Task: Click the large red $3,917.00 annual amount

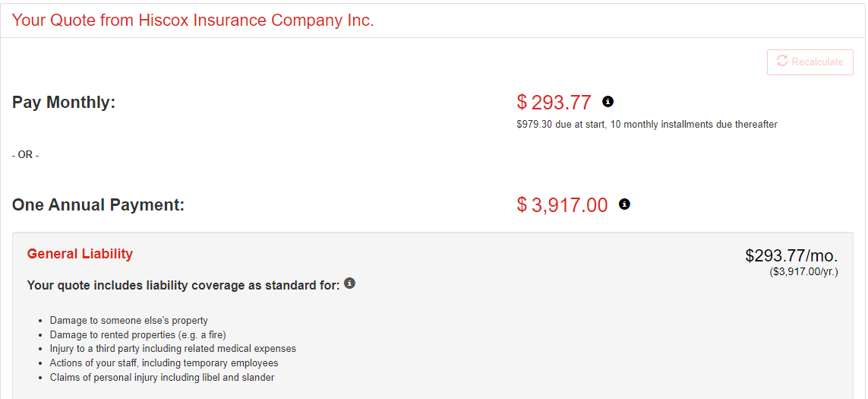Action: (x=562, y=205)
